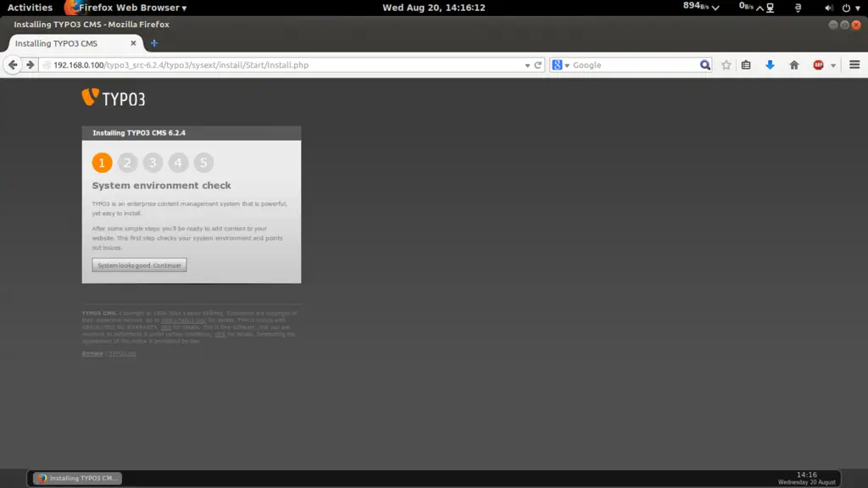Viewport: 868px width, 488px height.
Task: Click the red Adblock extension icon
Action: [x=818, y=64]
